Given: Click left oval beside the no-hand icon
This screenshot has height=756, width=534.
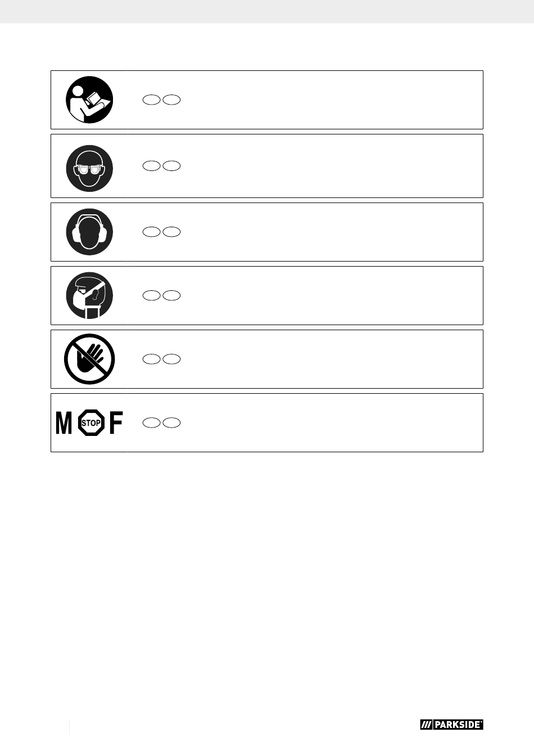Looking at the screenshot, I should click(x=152, y=359).
